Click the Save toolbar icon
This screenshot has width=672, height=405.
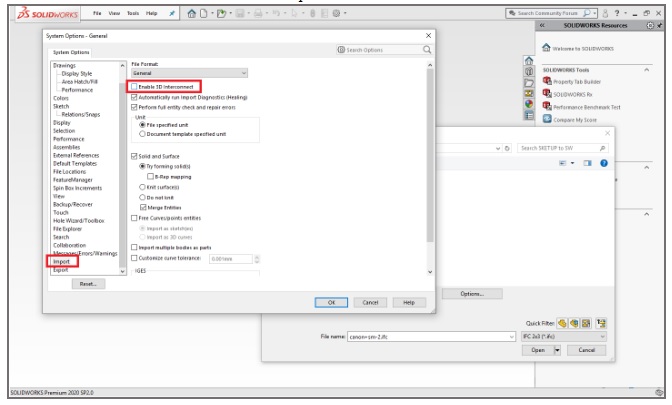(240, 14)
